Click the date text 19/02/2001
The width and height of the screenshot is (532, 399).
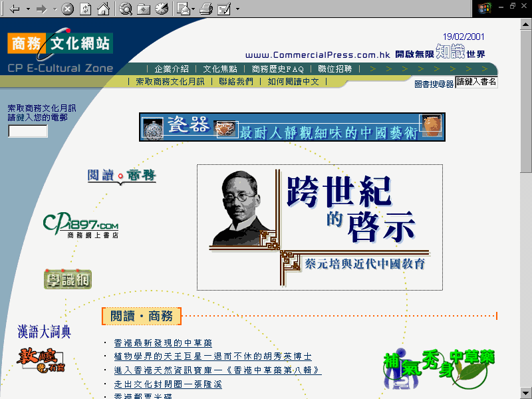coord(464,37)
